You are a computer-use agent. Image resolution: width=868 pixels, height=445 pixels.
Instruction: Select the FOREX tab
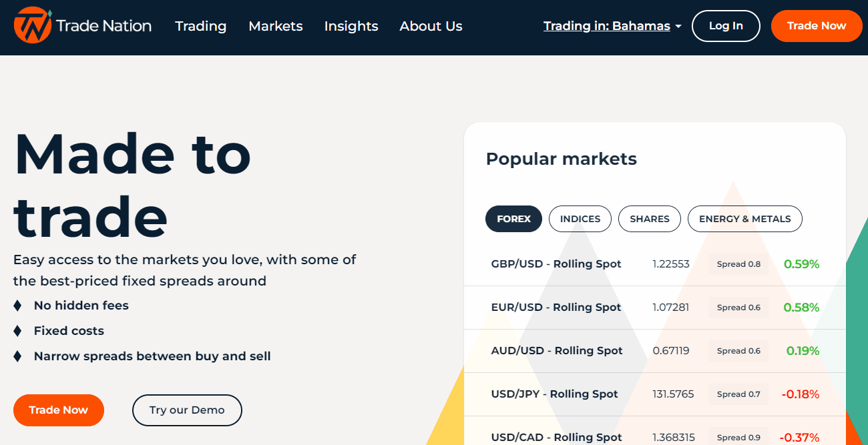pos(513,219)
